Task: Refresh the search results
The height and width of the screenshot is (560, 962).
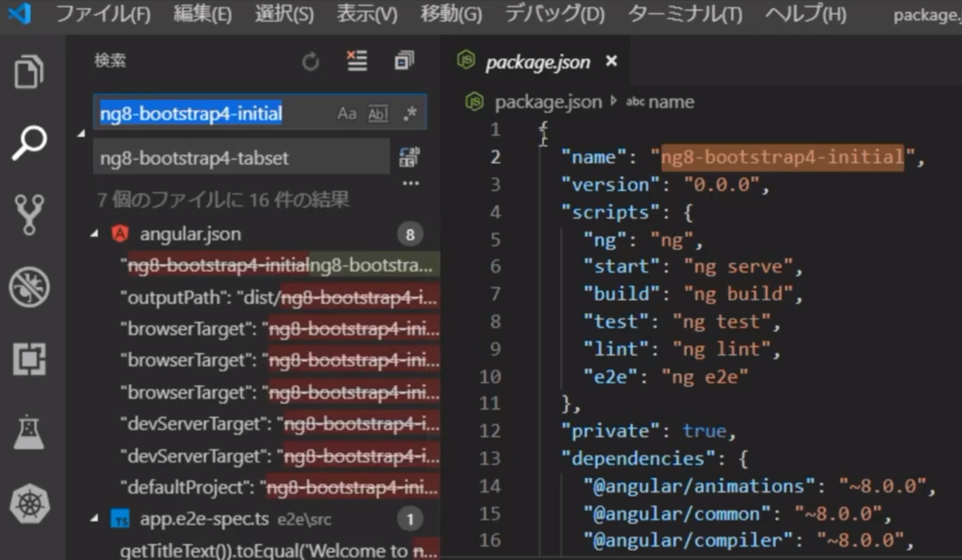Action: 310,61
